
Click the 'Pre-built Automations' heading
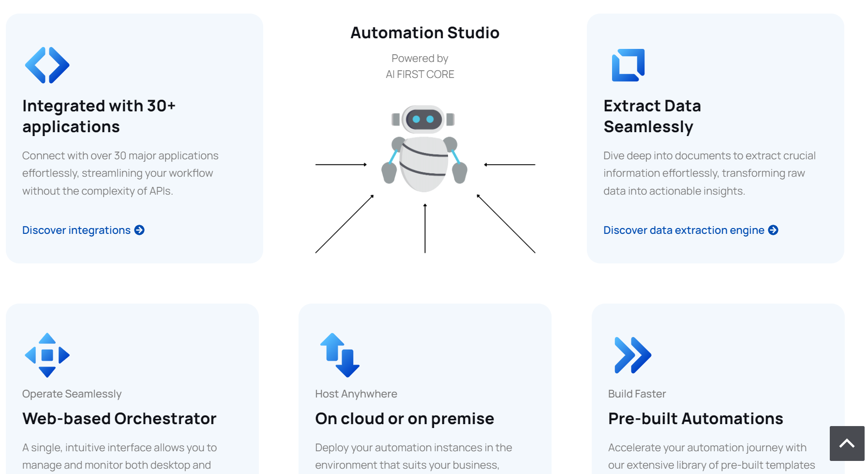695,418
